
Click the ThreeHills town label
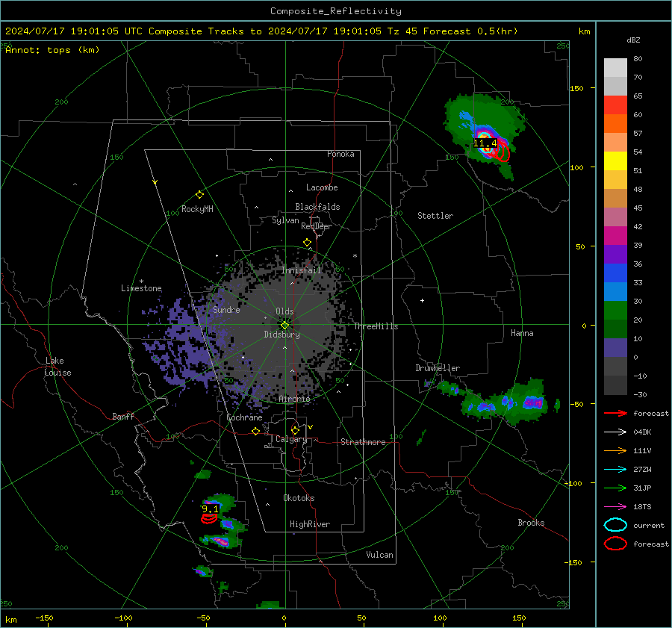[376, 326]
